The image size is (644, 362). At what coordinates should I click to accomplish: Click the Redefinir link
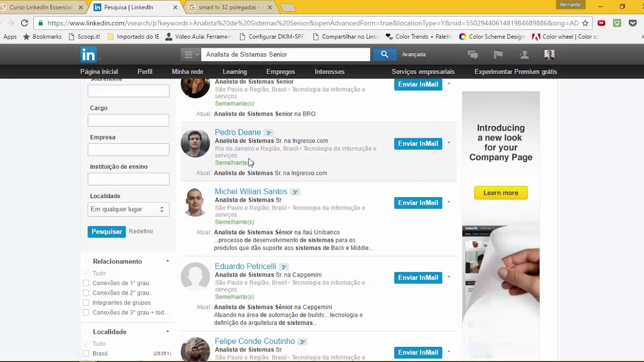click(x=141, y=231)
